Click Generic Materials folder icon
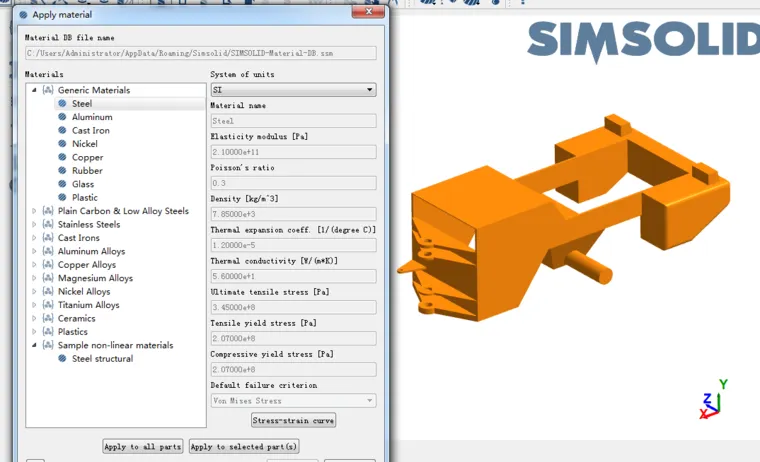760x462 pixels. pos(48,90)
